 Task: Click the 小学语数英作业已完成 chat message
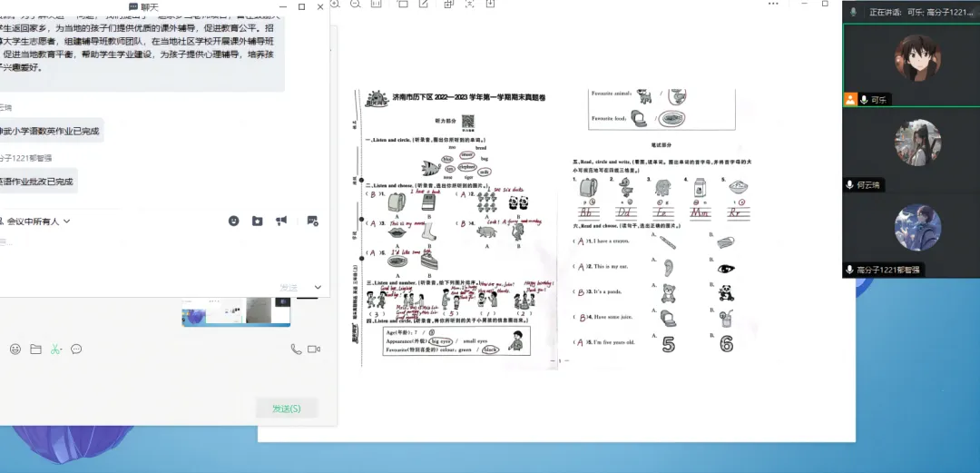[50, 131]
